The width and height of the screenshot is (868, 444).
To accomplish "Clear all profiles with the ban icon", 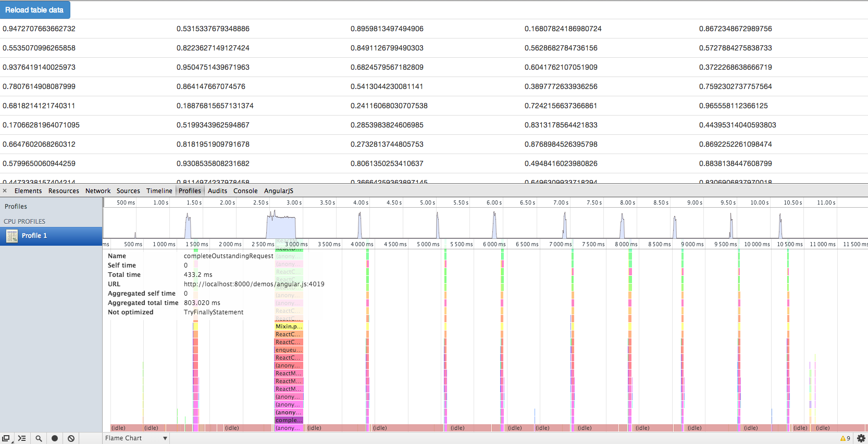I will tap(71, 438).
